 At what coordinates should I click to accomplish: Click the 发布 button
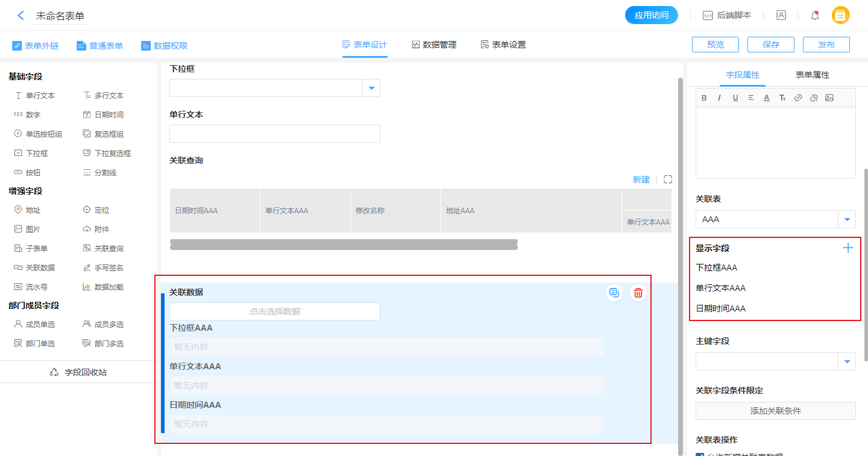pyautogui.click(x=826, y=45)
